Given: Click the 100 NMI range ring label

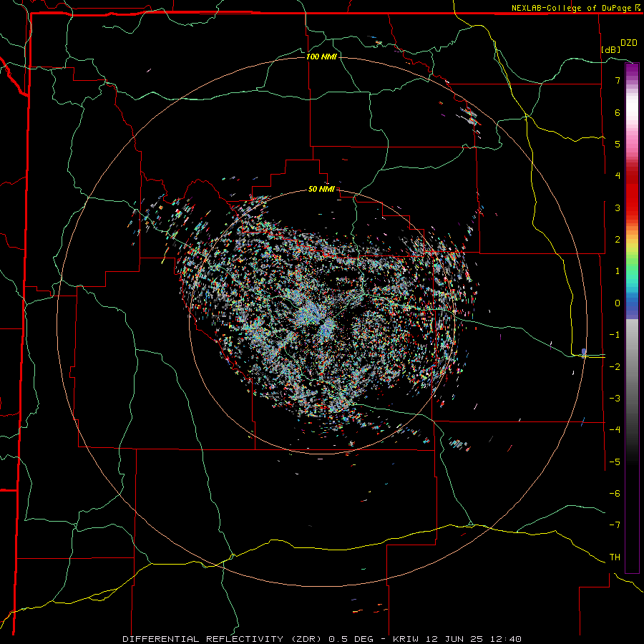Looking at the screenshot, I should click(321, 57).
